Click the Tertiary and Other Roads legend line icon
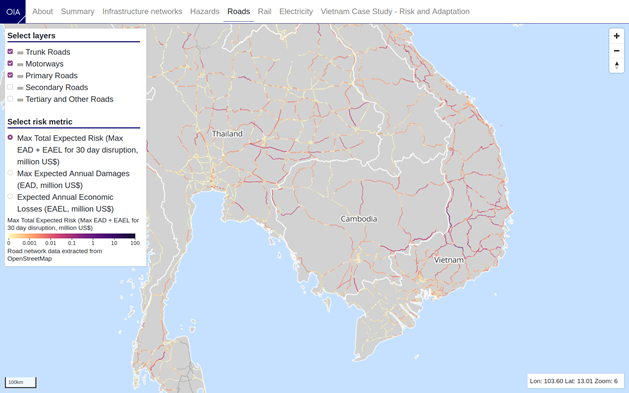629x393 pixels. (20, 100)
